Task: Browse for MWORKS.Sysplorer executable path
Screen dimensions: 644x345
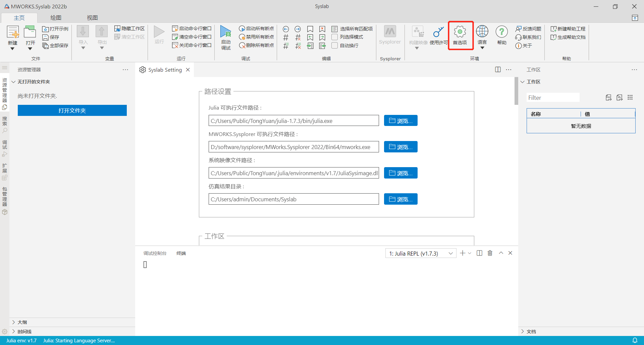Action: tap(400, 147)
